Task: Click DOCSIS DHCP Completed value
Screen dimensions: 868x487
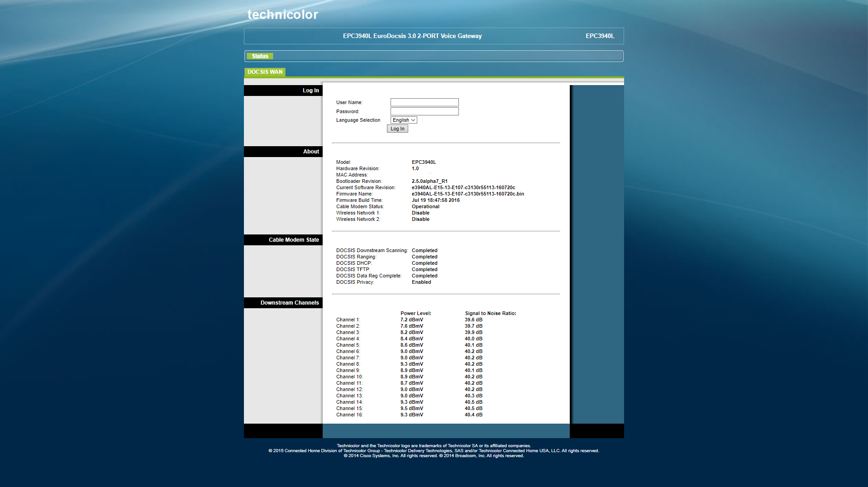Action: (424, 263)
